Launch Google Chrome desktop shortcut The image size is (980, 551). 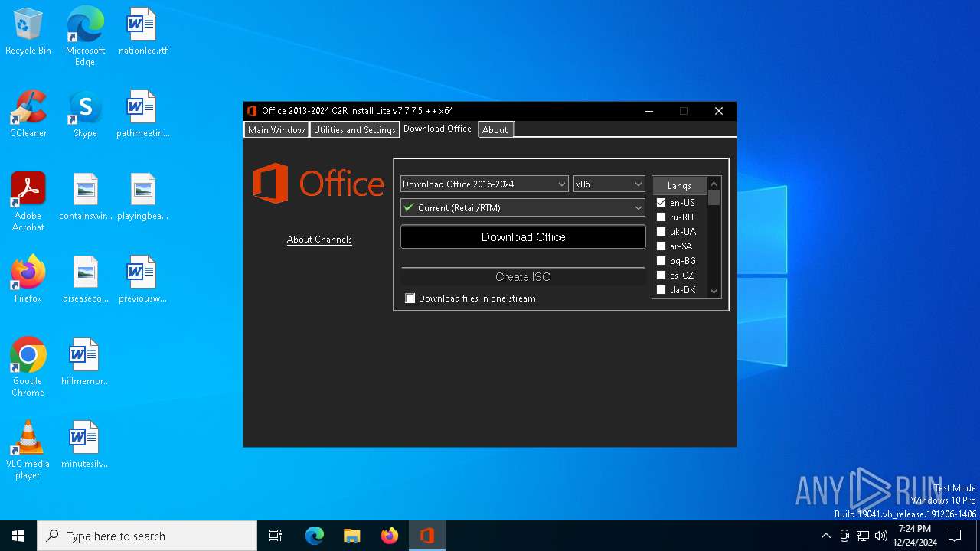click(x=28, y=367)
